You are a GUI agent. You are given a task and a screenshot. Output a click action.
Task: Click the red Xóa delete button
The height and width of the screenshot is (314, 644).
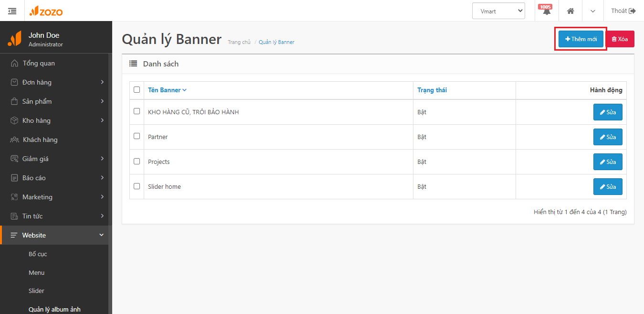620,39
